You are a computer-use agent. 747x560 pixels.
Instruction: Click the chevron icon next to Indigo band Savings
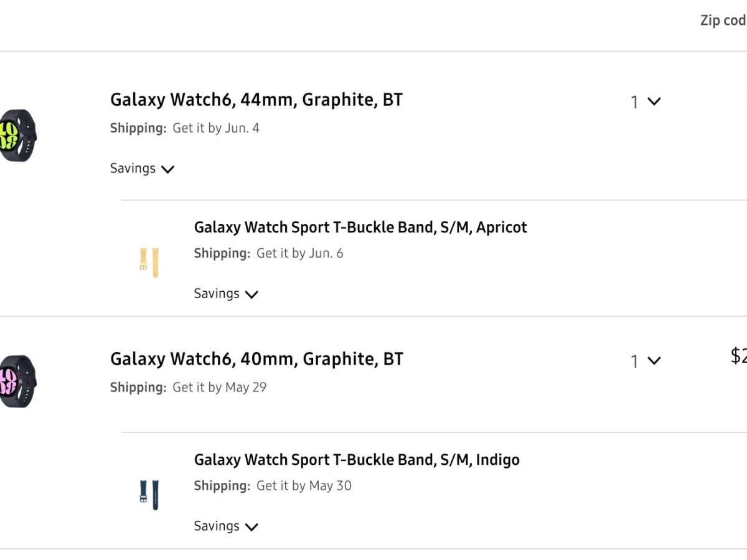(251, 527)
